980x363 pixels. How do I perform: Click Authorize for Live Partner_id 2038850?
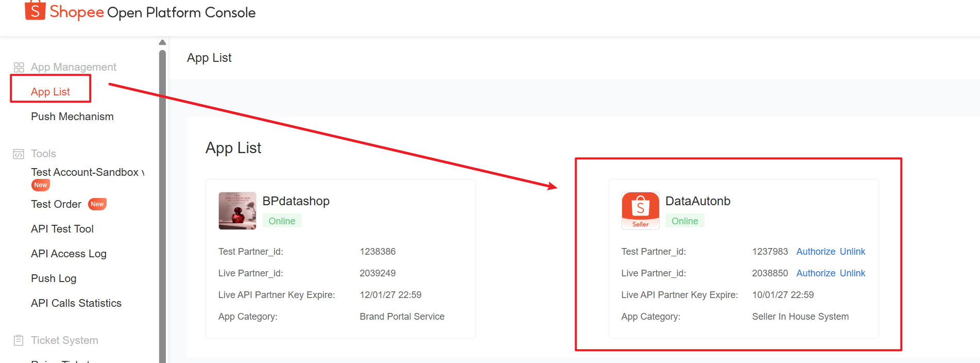pyautogui.click(x=816, y=273)
